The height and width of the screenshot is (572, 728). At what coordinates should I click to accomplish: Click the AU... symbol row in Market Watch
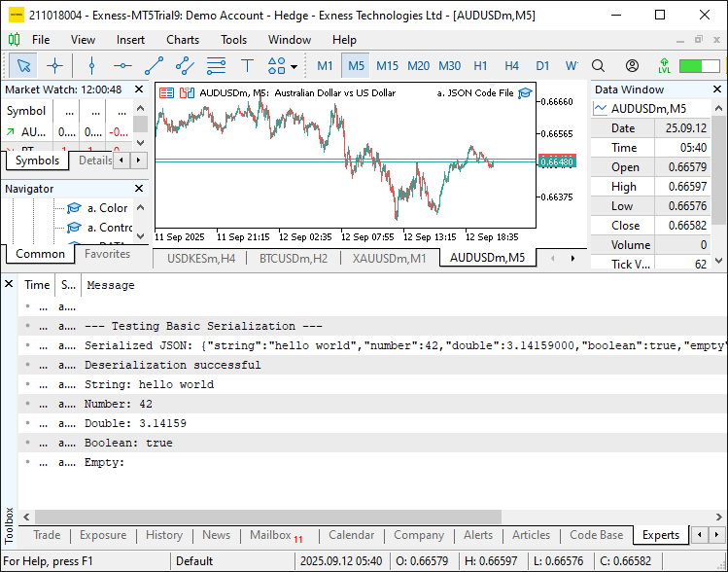pos(67,132)
